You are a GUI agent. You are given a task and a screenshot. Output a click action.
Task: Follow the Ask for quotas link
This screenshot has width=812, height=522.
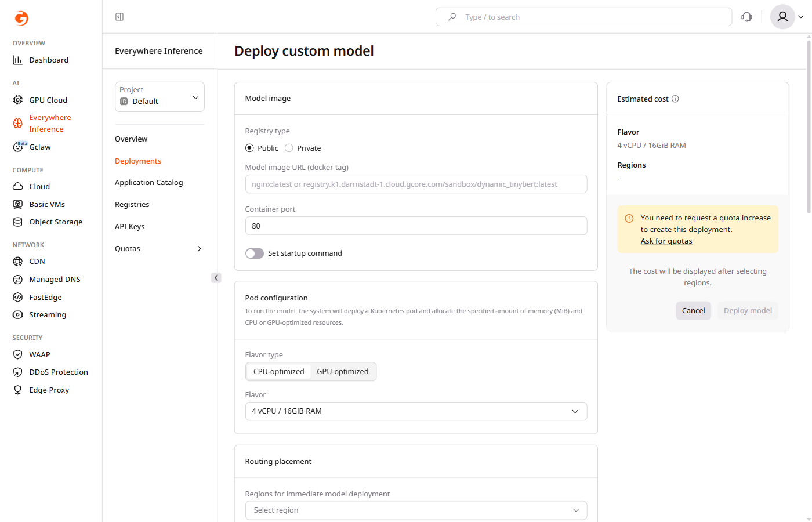[x=666, y=241]
